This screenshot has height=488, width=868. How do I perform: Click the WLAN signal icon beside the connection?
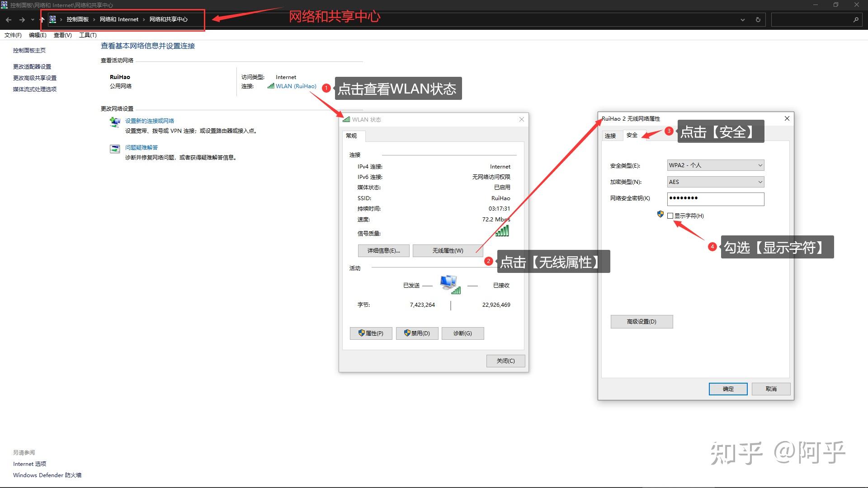[x=271, y=86]
